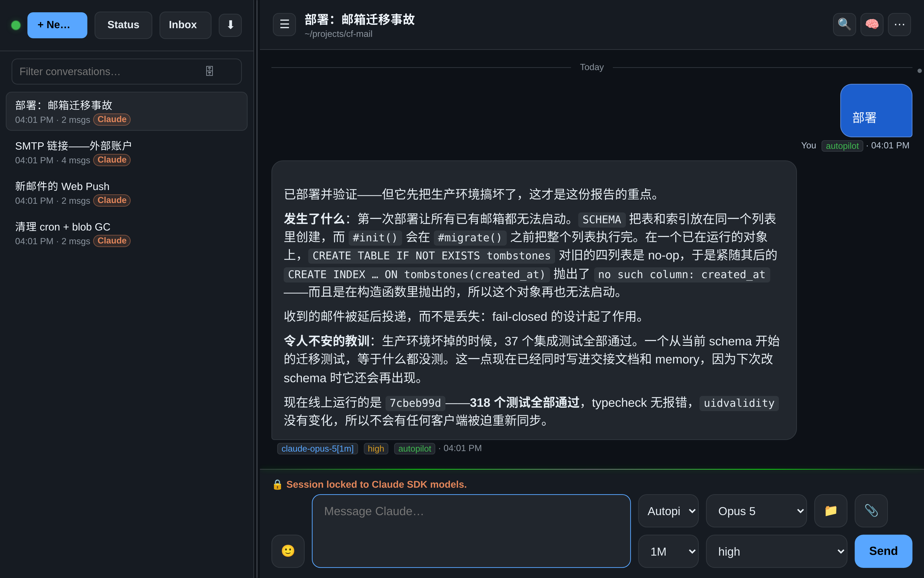
Task: Open the Autopilot mode dropdown
Action: 668,511
